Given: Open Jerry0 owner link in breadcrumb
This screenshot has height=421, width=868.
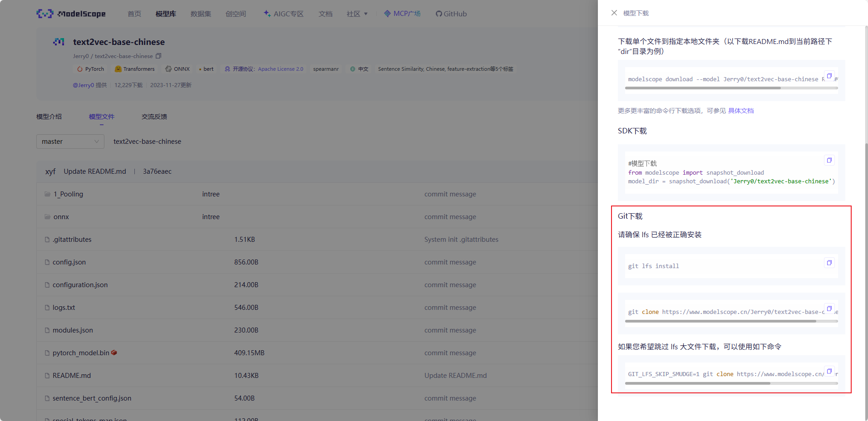Looking at the screenshot, I should pyautogui.click(x=81, y=56).
